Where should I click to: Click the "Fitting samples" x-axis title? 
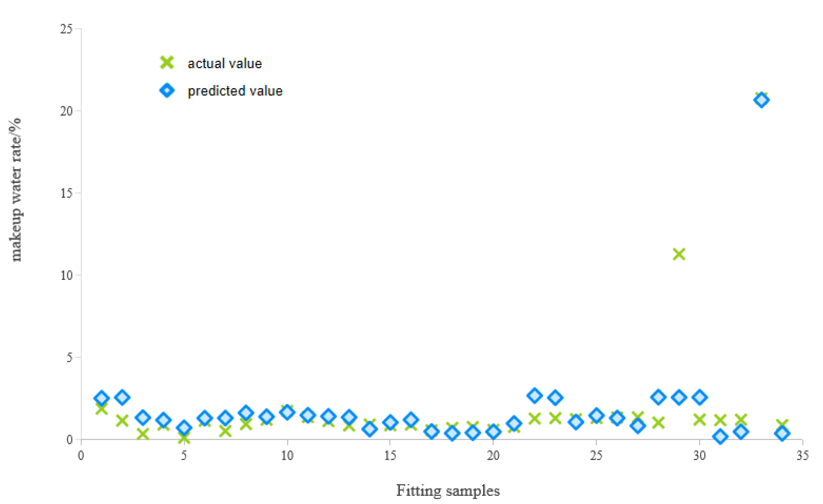(448, 491)
